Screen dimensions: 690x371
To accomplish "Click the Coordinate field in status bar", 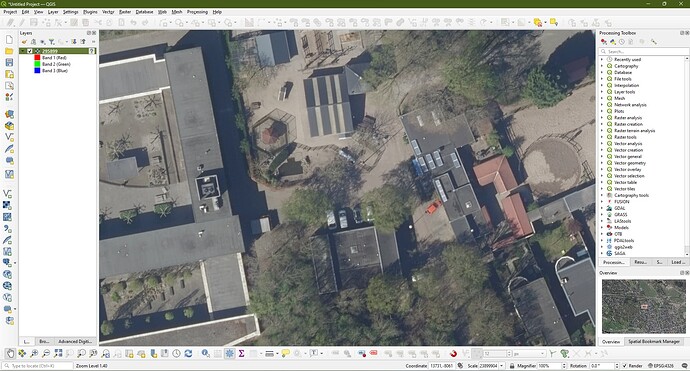I will [441, 366].
